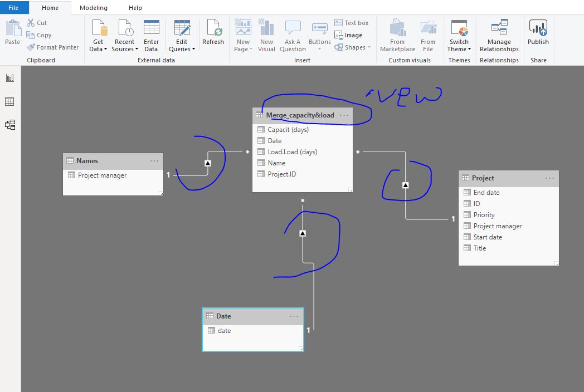Import custom visual From File

click(428, 36)
